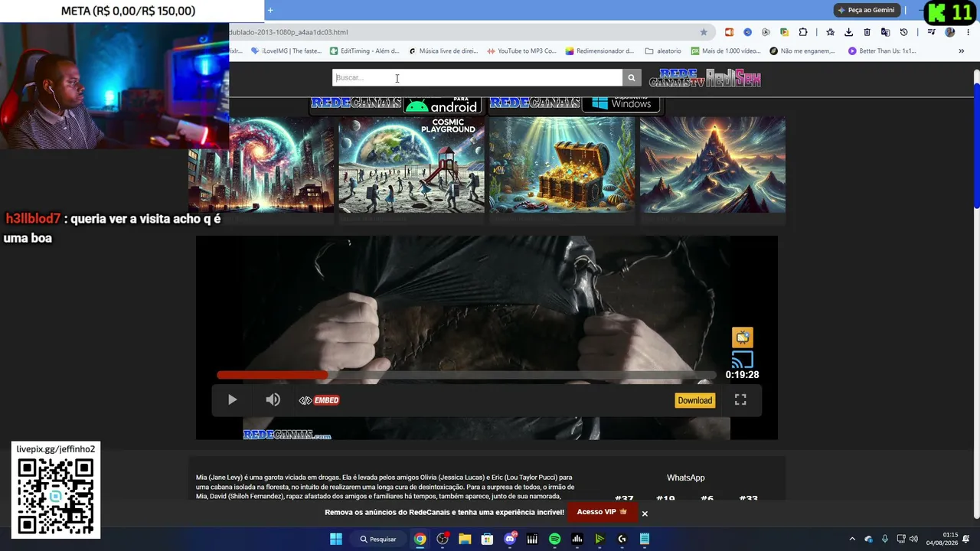Seek along the video progress bar
The image size is (980, 551).
(465, 375)
